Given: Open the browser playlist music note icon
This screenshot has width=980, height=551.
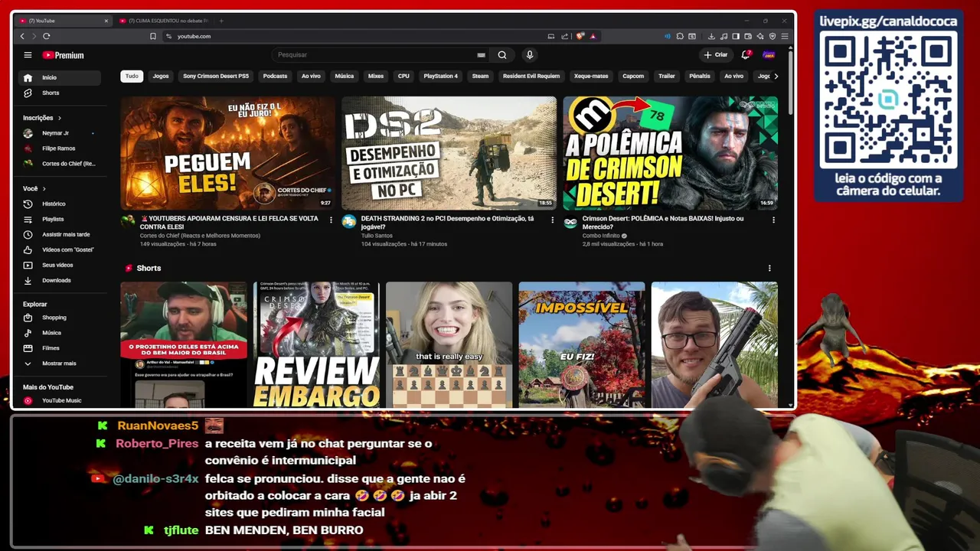Looking at the screenshot, I should pos(724,36).
